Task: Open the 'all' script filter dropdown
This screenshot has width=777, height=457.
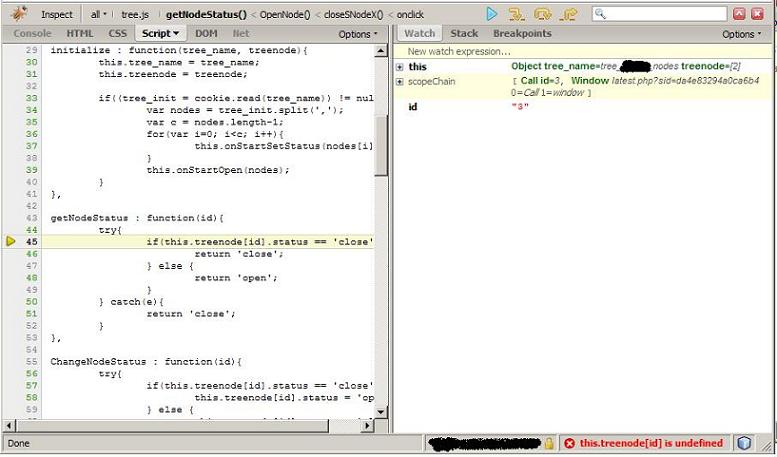Action: (99, 15)
